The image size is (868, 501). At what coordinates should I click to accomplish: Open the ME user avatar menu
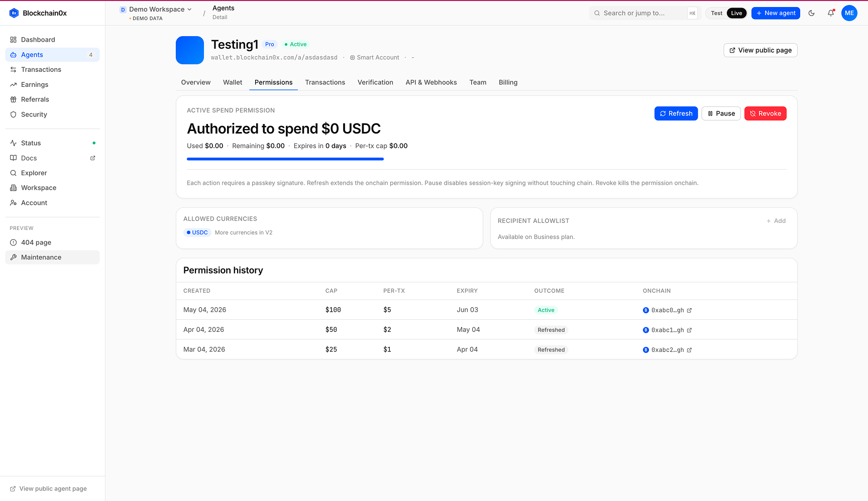849,13
